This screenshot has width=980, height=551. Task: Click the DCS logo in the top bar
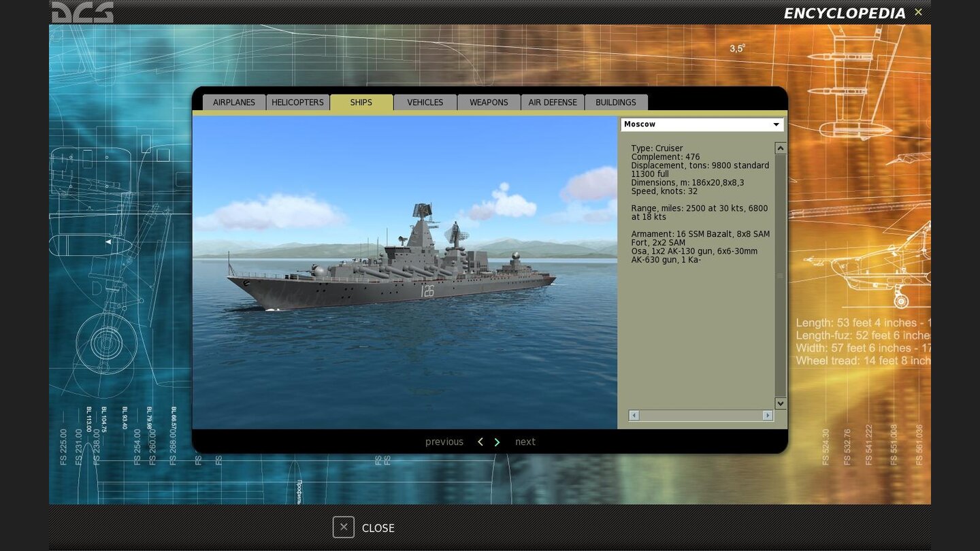[x=82, y=12]
